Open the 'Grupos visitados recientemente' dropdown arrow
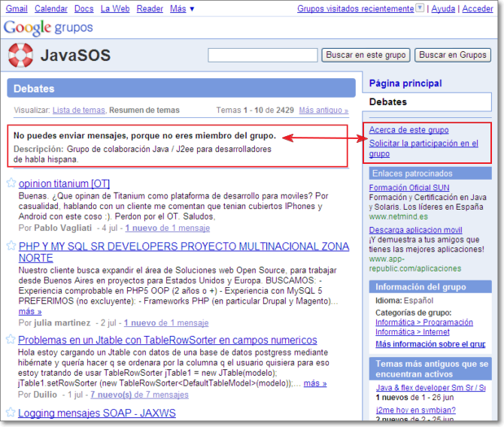 420,8
